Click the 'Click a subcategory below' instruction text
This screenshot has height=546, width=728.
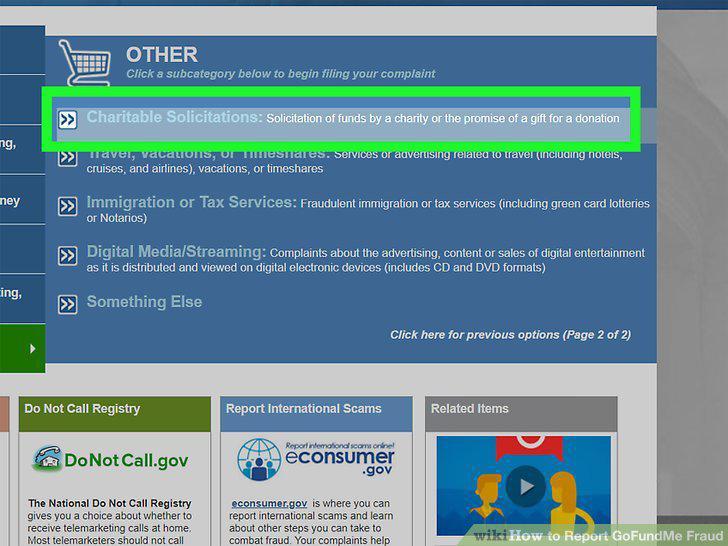coord(280,74)
